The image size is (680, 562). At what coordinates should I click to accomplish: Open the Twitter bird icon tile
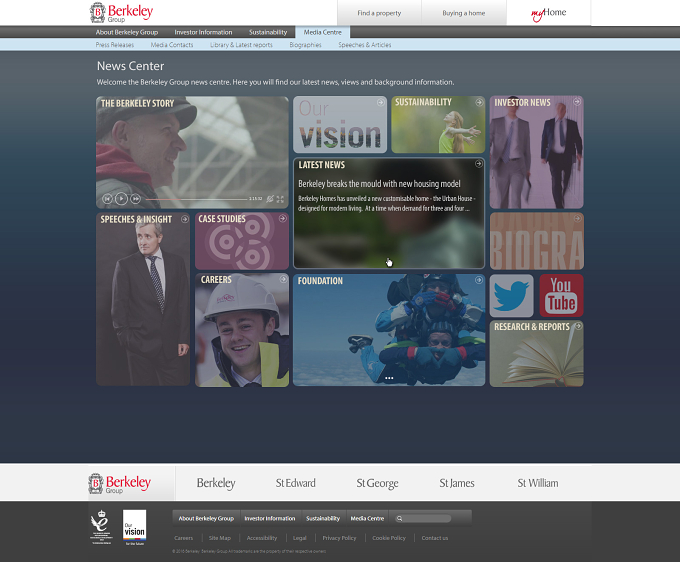point(511,295)
